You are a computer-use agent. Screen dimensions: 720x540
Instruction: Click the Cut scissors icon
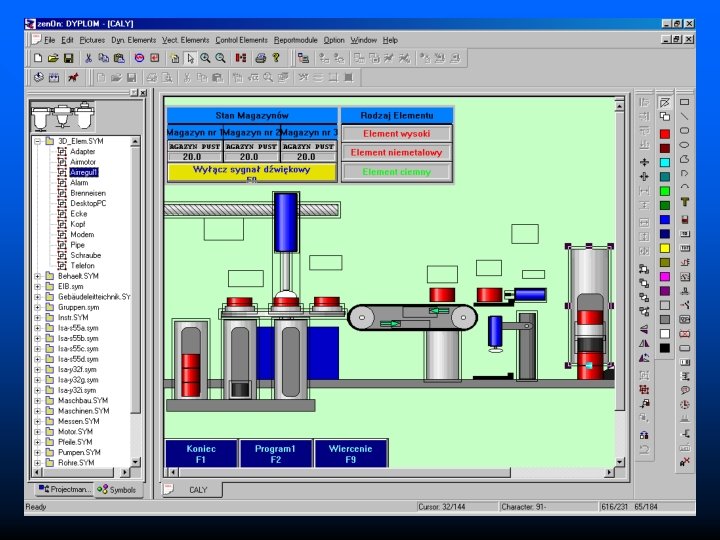(x=89, y=58)
